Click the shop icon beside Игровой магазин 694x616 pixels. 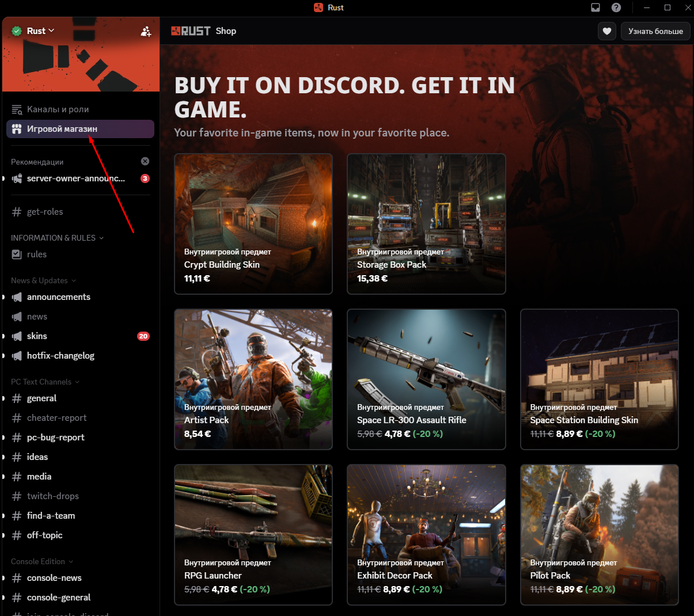[17, 129]
